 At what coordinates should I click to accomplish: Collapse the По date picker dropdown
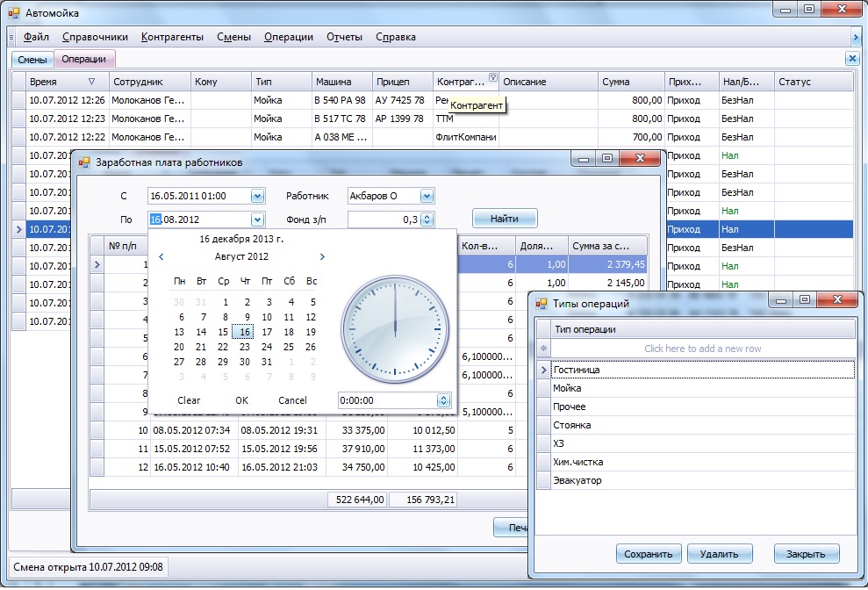pyautogui.click(x=257, y=219)
